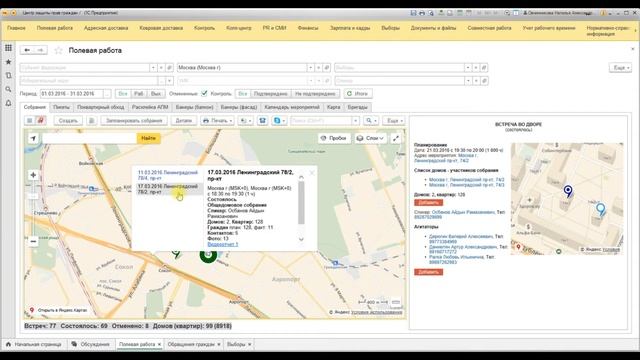Click light blue pin on mini map
Viewport: 640px width, 360px height.
pyautogui.click(x=600, y=209)
